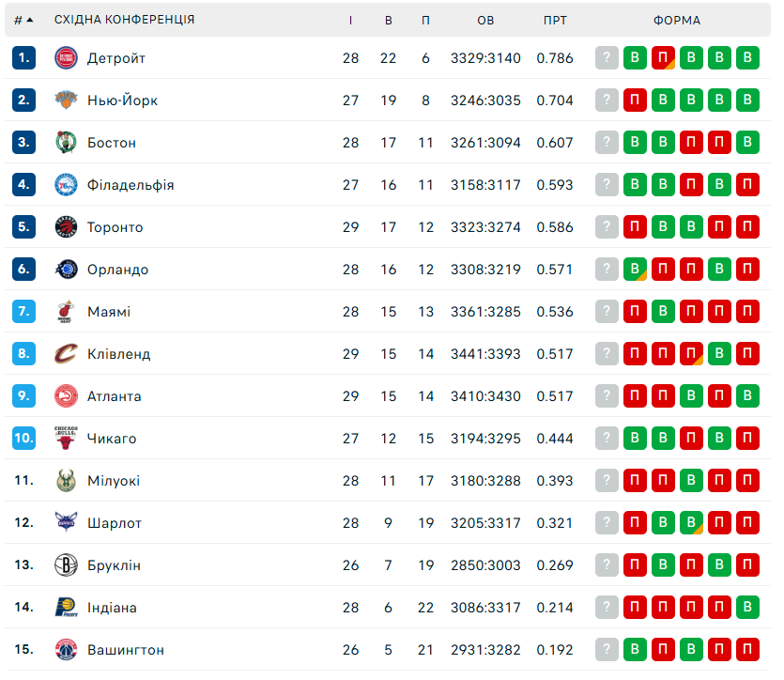This screenshot has height=680, width=784.
Task: Sort standings by ОВ points column
Action: [484, 20]
